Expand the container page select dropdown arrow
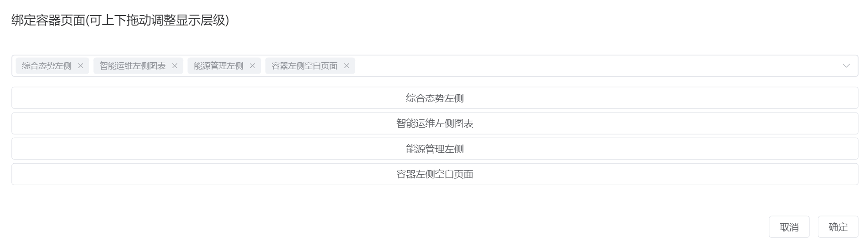The height and width of the screenshot is (247, 868). [846, 66]
